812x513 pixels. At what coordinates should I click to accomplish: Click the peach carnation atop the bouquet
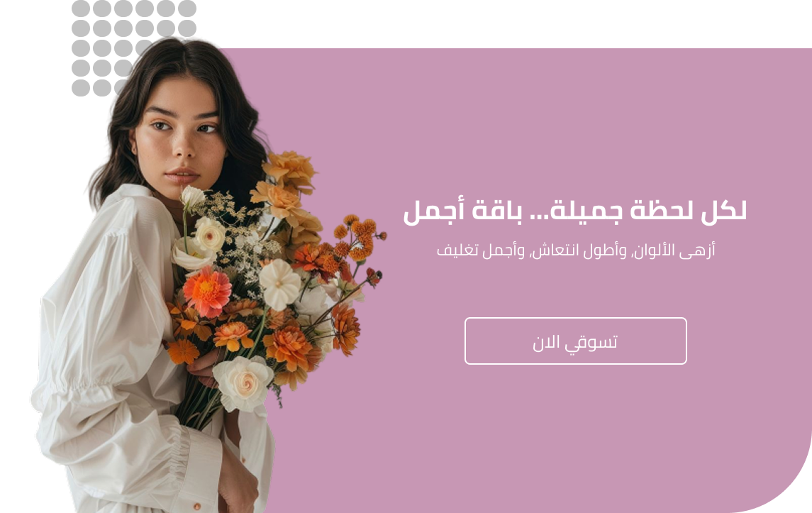290,168
